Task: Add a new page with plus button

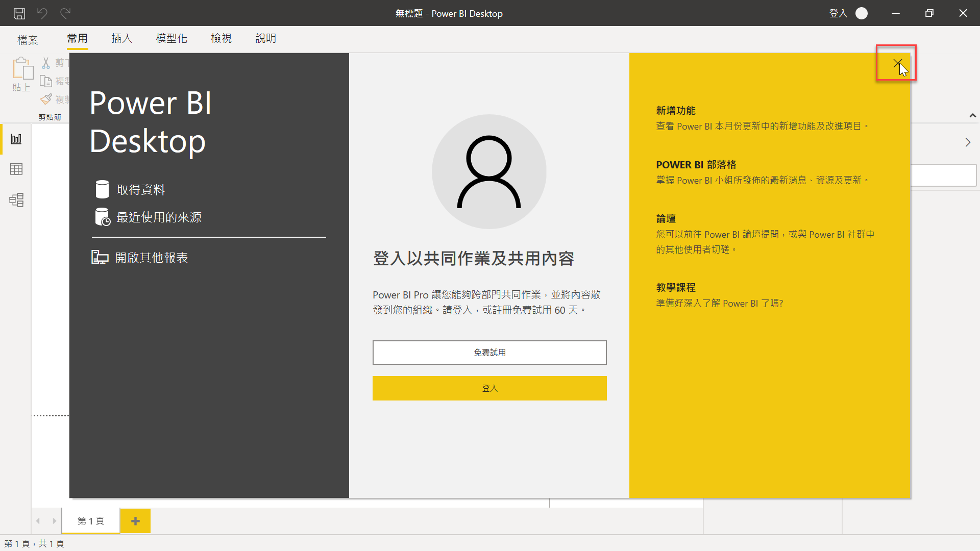Action: pos(135,521)
